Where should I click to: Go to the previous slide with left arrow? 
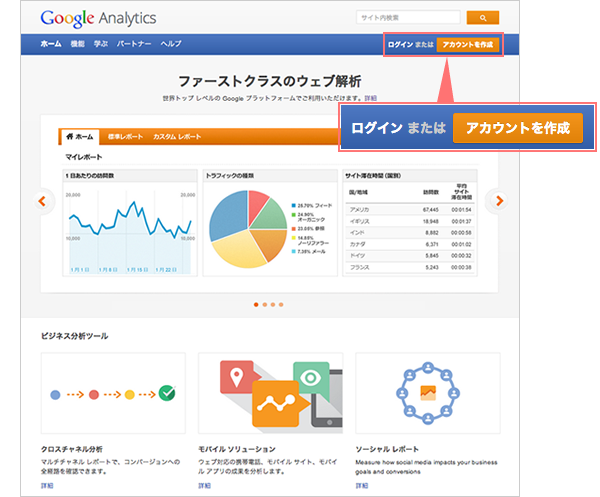pyautogui.click(x=42, y=201)
